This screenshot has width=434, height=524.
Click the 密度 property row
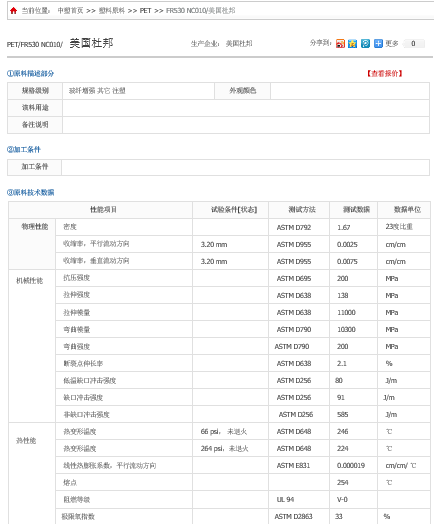124,227
